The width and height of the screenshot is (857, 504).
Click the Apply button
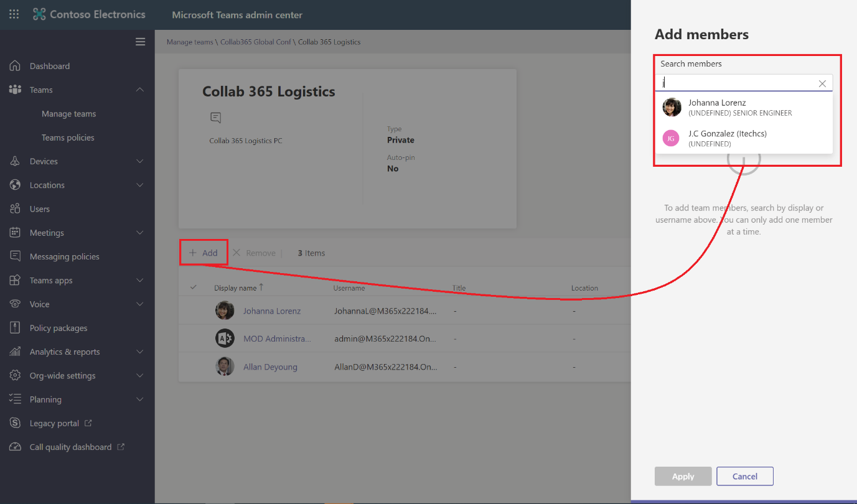click(683, 476)
